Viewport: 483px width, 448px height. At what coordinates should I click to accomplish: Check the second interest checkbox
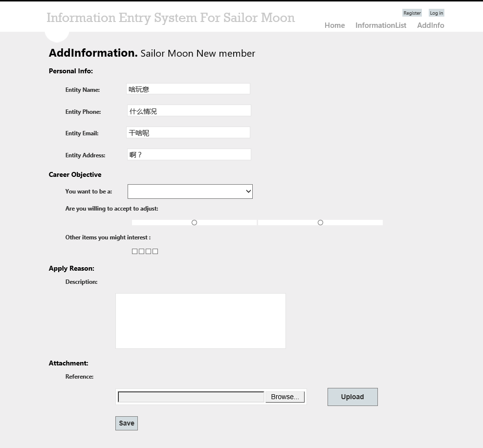(141, 252)
